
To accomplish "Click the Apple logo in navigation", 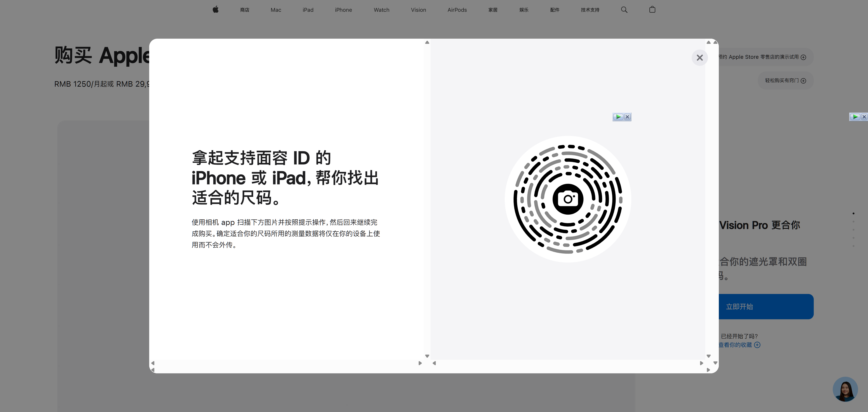I will pyautogui.click(x=216, y=10).
